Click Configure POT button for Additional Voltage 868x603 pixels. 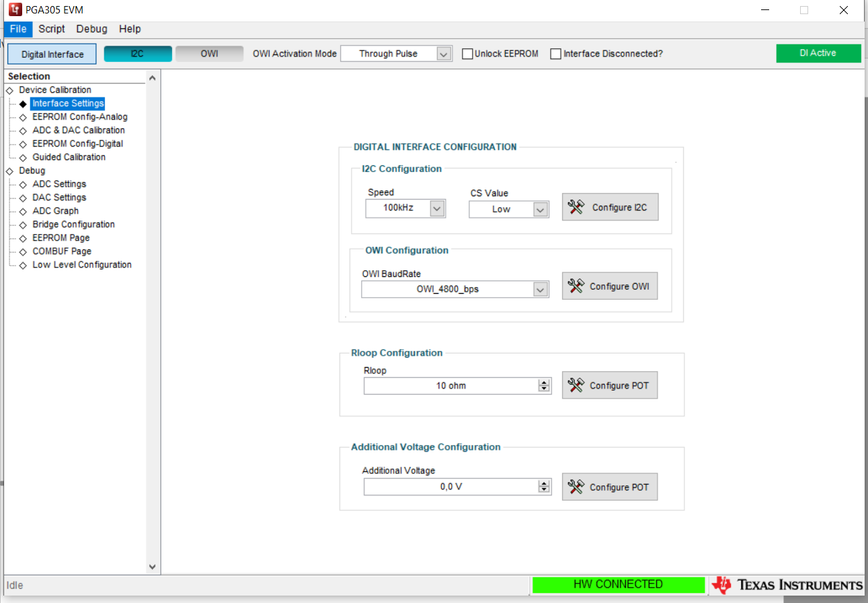click(x=610, y=487)
